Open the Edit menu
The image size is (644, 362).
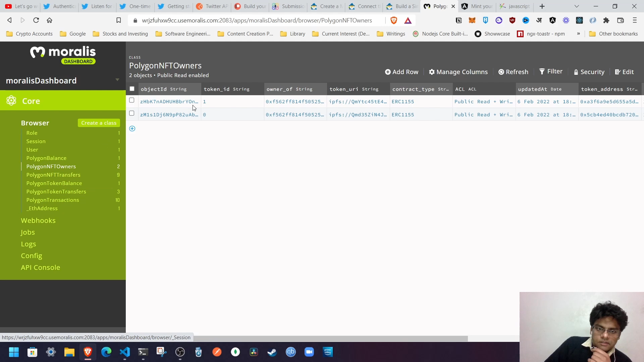(624, 72)
